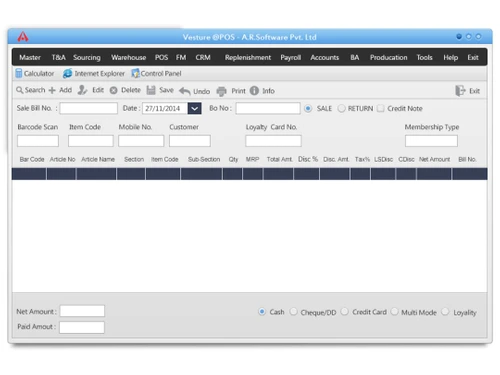This screenshot has width=500, height=375.
Task: Click the Search toolbar label
Action: coord(35,90)
